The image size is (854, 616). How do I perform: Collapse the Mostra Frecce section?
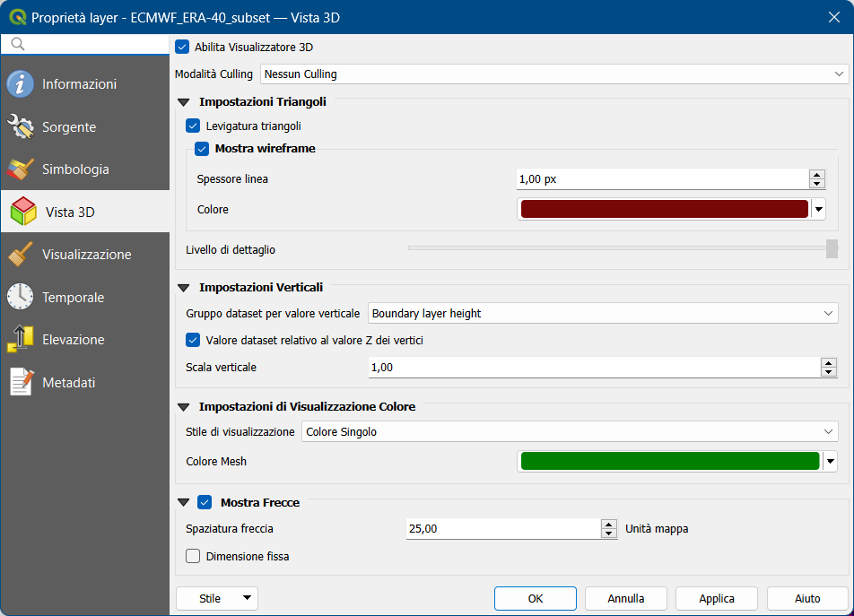[x=184, y=503]
